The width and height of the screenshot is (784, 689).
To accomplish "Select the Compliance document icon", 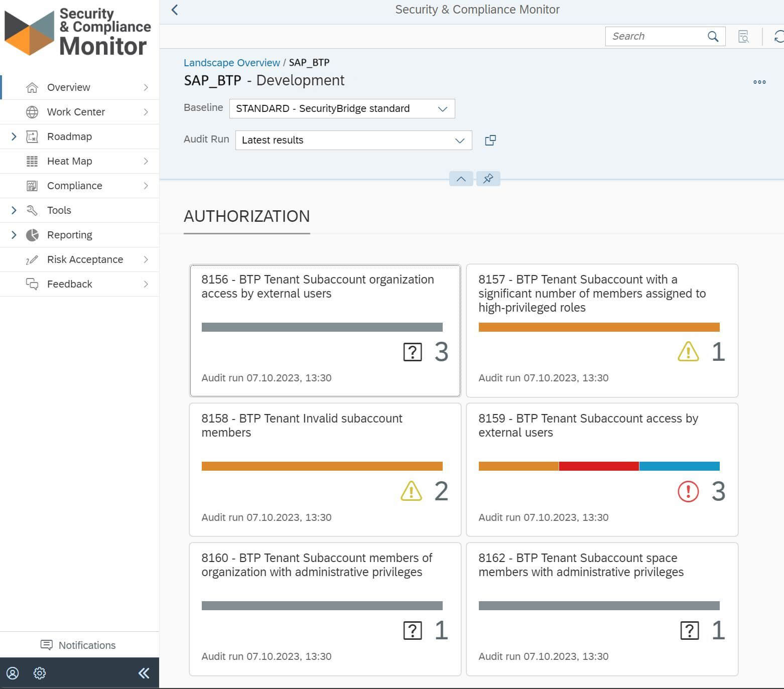I will (32, 185).
